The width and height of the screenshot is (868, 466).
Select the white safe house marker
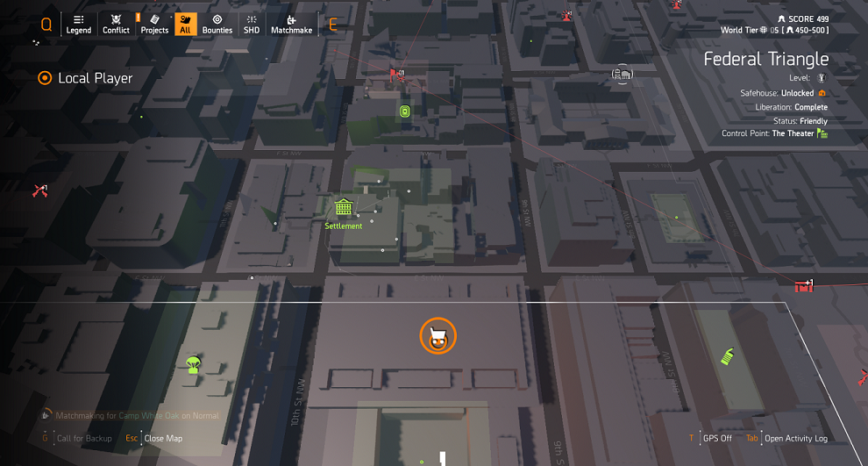click(x=623, y=74)
